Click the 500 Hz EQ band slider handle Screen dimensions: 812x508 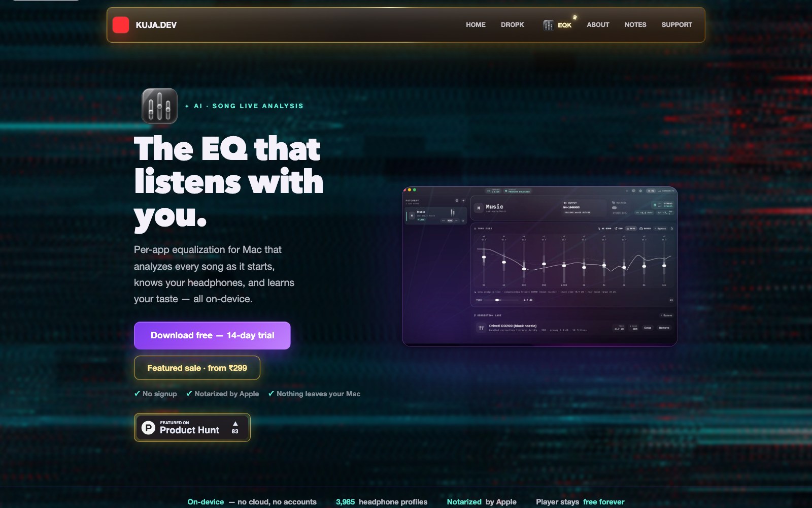pos(564,266)
